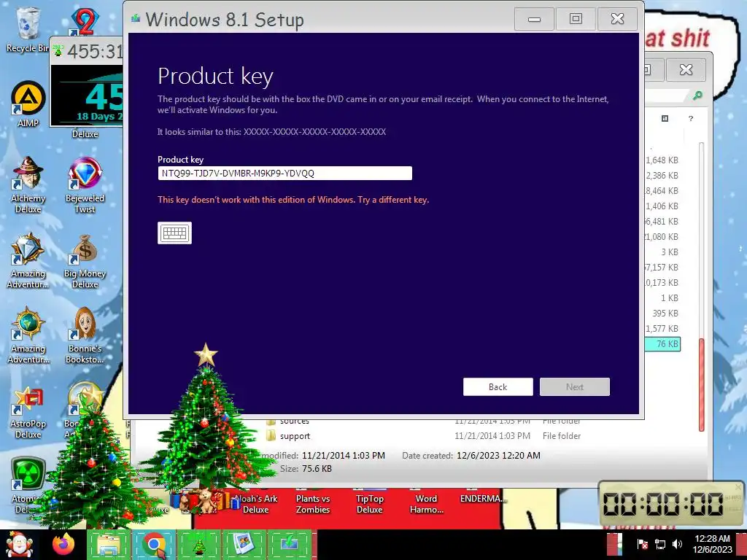Open the network tray icon
Screen dimensions: 747x560
click(x=659, y=544)
